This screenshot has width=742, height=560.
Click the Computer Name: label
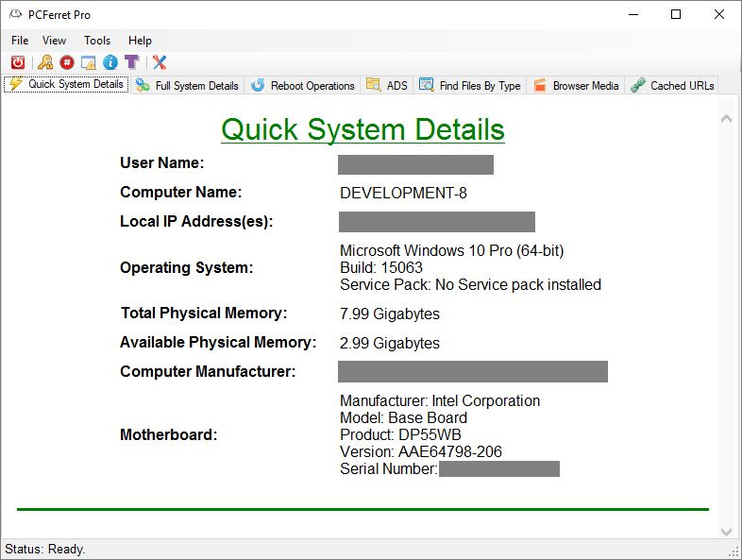point(180,193)
